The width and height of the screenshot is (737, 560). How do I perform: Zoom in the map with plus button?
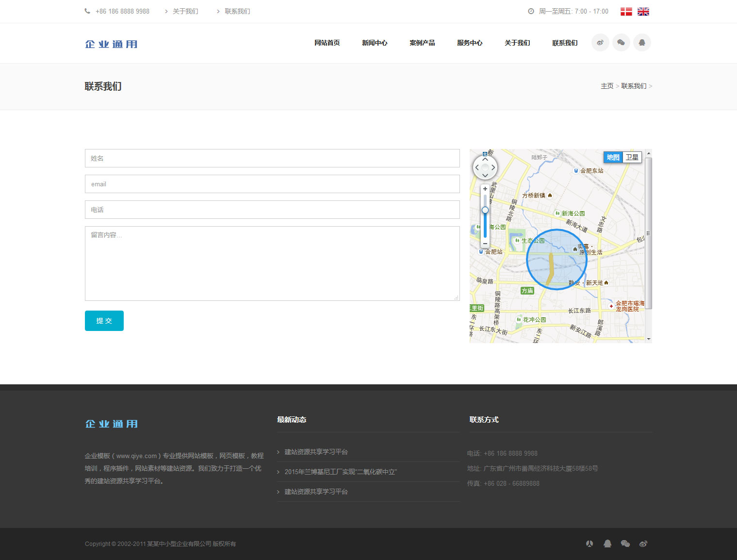pyautogui.click(x=485, y=189)
